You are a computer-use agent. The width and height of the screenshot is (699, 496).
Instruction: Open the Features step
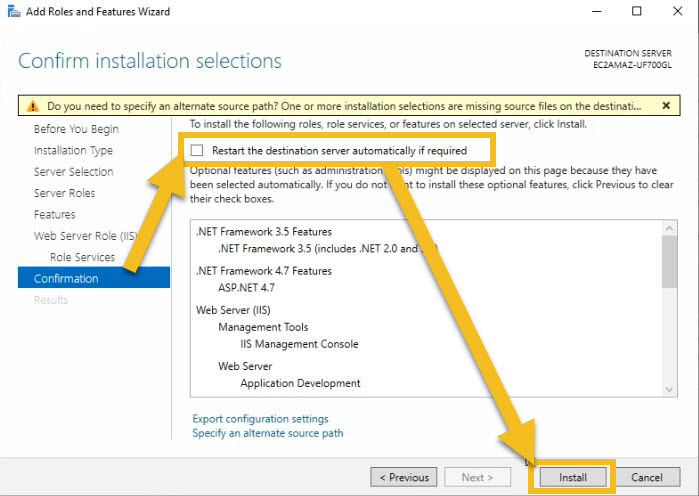pos(54,215)
